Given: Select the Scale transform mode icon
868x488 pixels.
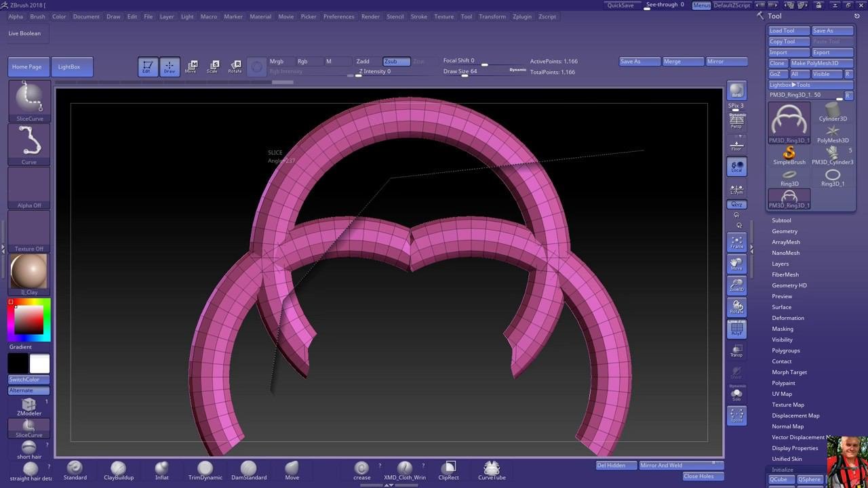Looking at the screenshot, I should [x=212, y=66].
